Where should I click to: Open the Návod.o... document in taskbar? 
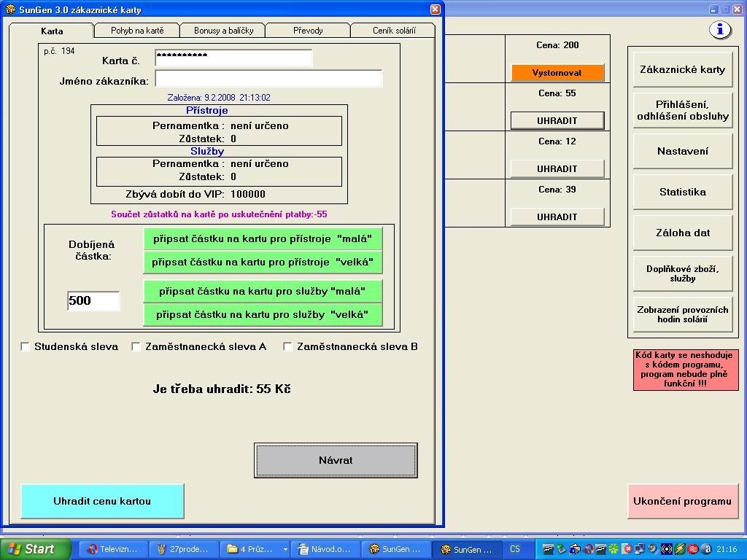pyautogui.click(x=325, y=549)
